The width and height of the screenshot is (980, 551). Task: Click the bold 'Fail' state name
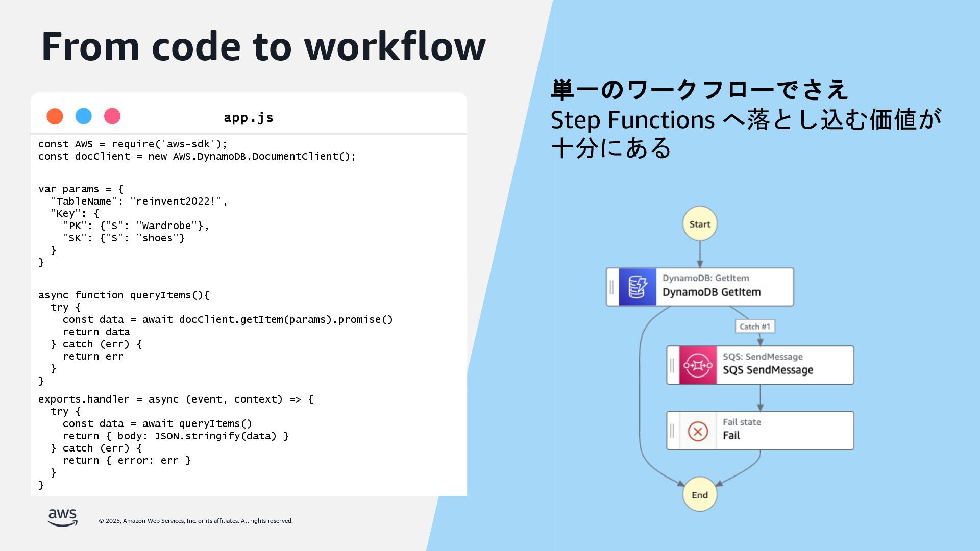point(731,436)
